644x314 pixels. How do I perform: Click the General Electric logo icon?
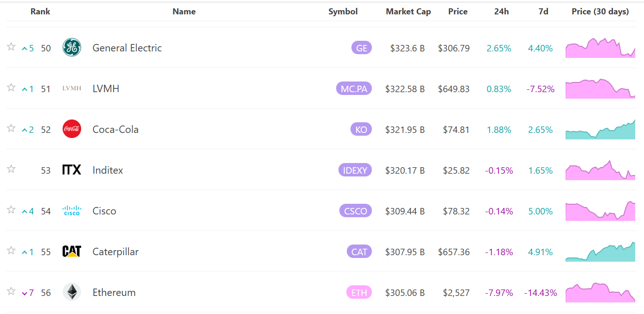click(72, 48)
